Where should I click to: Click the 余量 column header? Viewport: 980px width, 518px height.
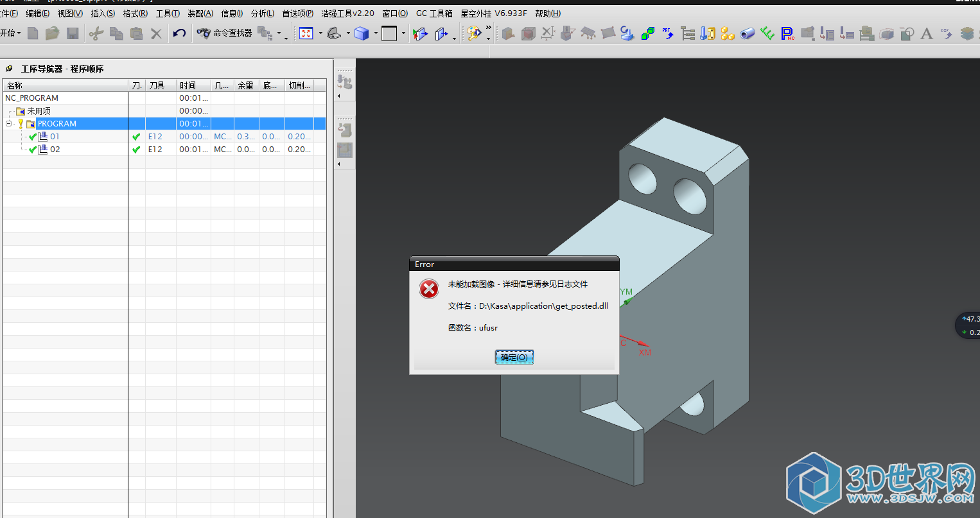coord(245,85)
